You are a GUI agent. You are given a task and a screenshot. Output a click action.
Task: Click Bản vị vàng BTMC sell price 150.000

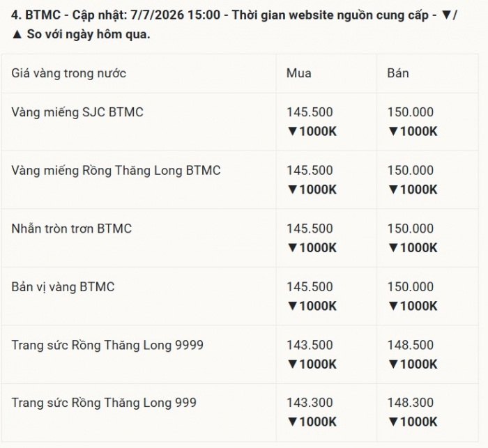pyautogui.click(x=411, y=286)
